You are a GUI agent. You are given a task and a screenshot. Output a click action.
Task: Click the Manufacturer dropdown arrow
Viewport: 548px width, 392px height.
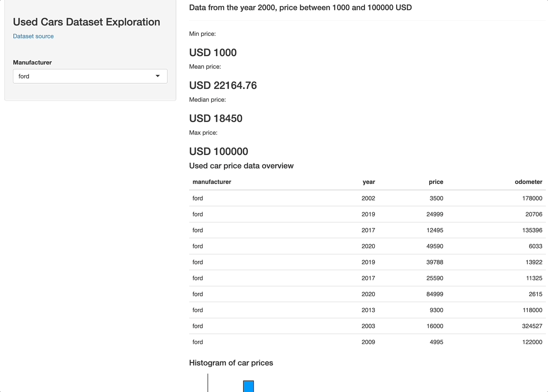pyautogui.click(x=158, y=76)
